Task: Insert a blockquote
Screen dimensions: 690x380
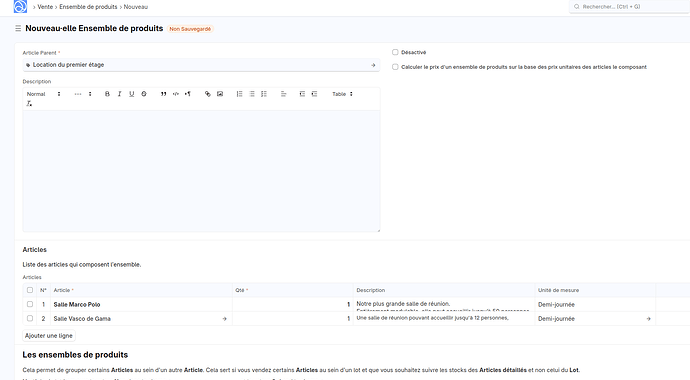Action: 163,94
